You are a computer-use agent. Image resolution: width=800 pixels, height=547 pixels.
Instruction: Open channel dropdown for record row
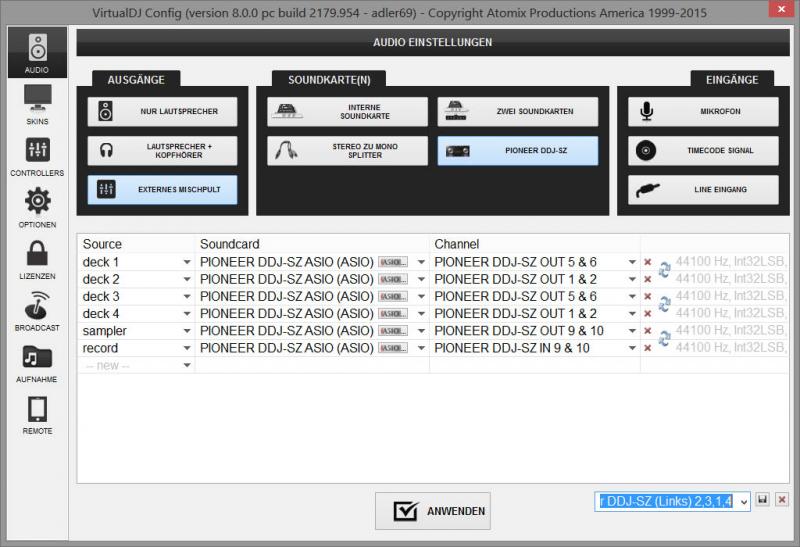632,348
